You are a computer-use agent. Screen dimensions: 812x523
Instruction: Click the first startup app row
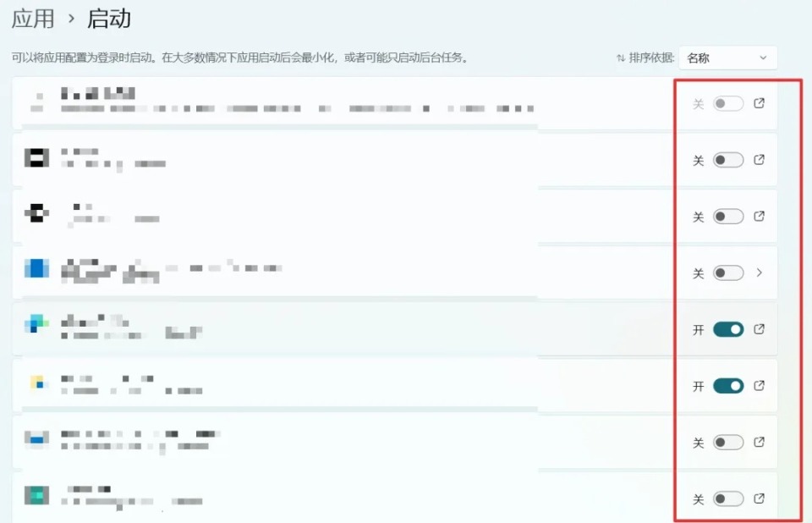(x=338, y=103)
